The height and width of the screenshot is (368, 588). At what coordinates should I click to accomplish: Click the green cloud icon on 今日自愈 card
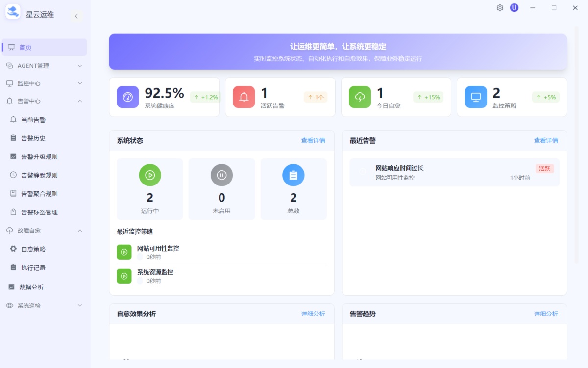pyautogui.click(x=359, y=97)
